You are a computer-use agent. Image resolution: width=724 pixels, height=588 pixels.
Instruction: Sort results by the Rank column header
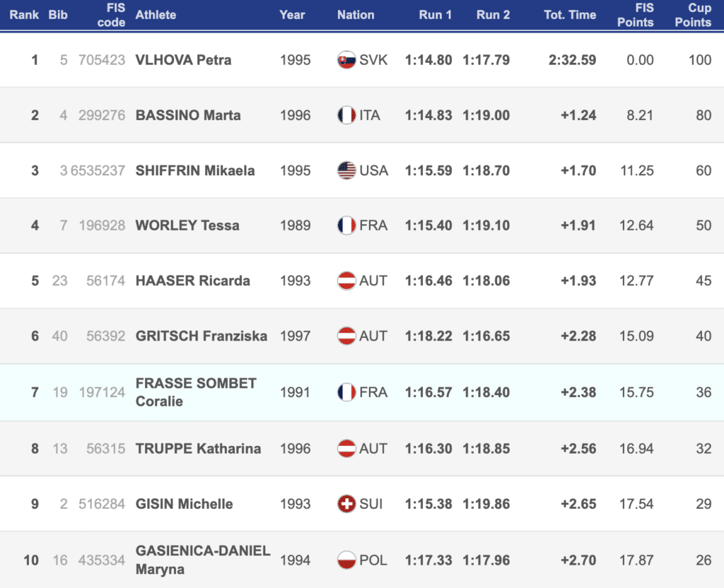pos(24,15)
